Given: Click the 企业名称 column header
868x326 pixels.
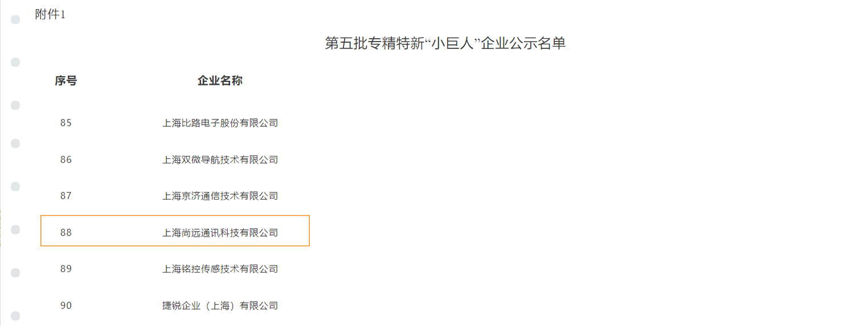Looking at the screenshot, I should [220, 81].
